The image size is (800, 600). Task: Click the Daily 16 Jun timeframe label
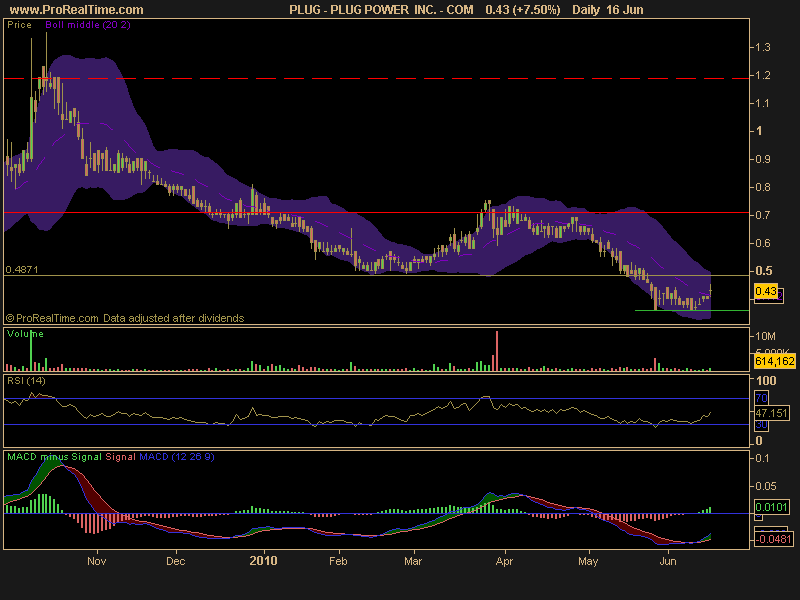click(607, 10)
